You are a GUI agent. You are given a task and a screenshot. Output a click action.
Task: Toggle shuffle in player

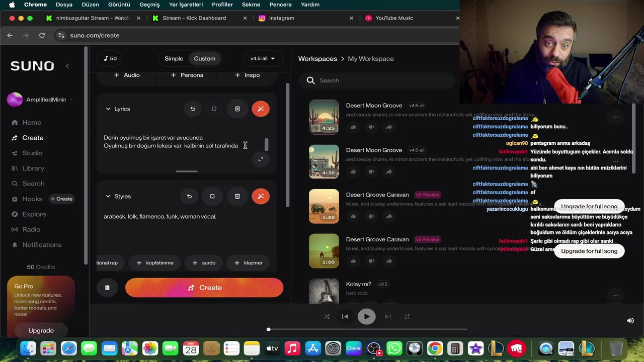tap(327, 316)
